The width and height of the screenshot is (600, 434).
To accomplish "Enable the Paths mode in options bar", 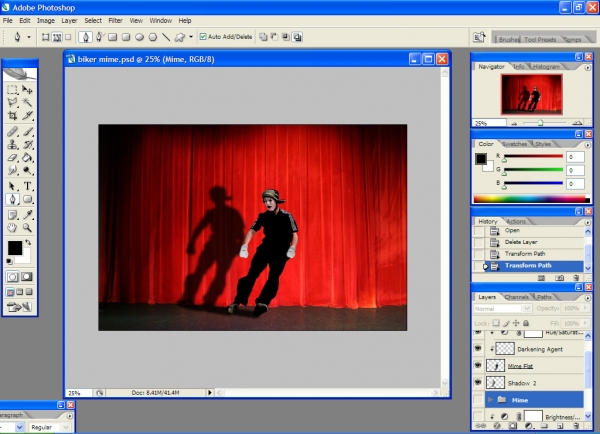I will tap(57, 37).
